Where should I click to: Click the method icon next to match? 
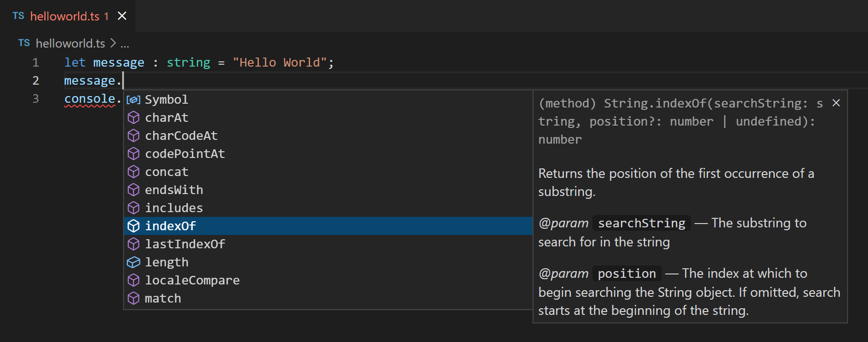click(x=134, y=298)
